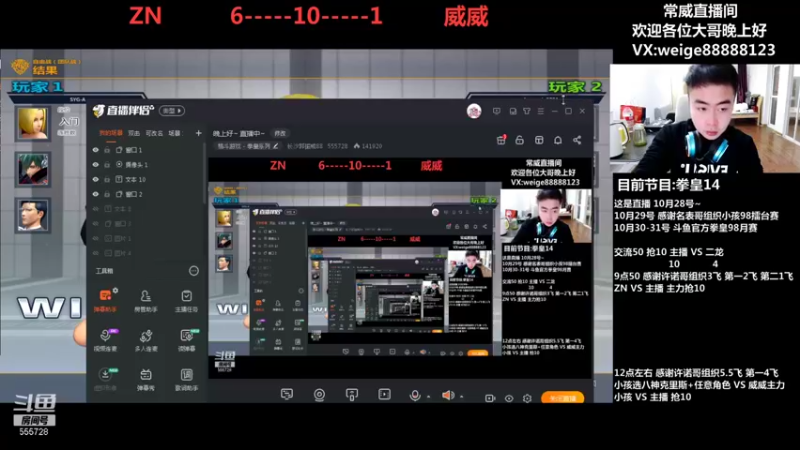Click the record video camera icon
Screen dimensions: 800x450
coord(490,398)
